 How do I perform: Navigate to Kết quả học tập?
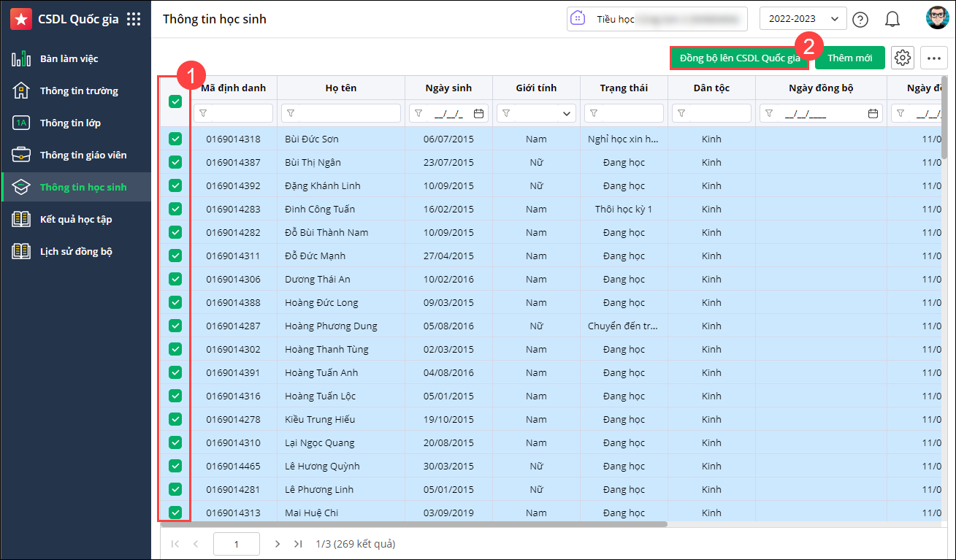75,219
